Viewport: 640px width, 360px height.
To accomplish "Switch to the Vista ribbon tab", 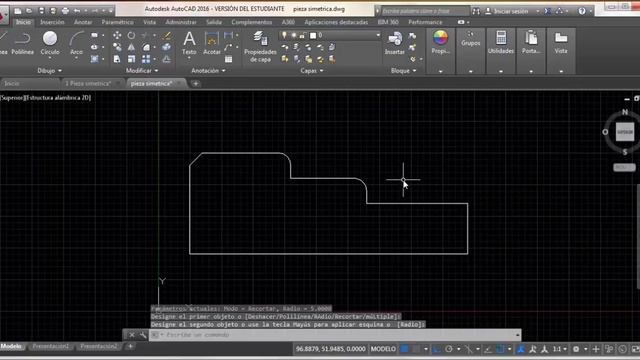I will (149, 22).
